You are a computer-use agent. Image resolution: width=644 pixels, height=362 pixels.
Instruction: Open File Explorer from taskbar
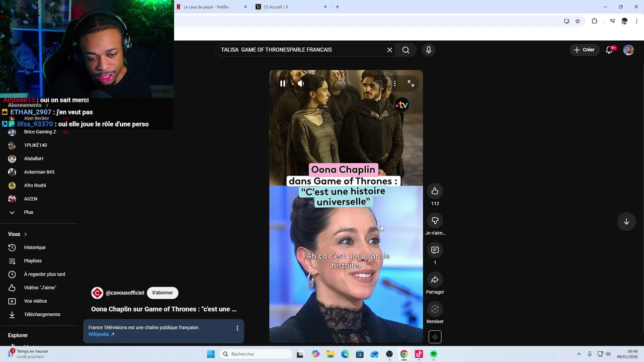(x=330, y=354)
